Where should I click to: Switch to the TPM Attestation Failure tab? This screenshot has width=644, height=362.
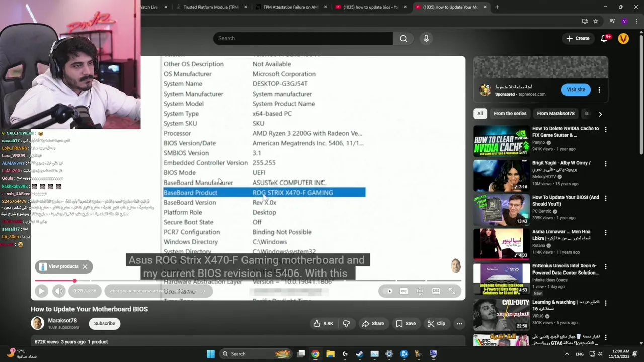[x=291, y=7]
